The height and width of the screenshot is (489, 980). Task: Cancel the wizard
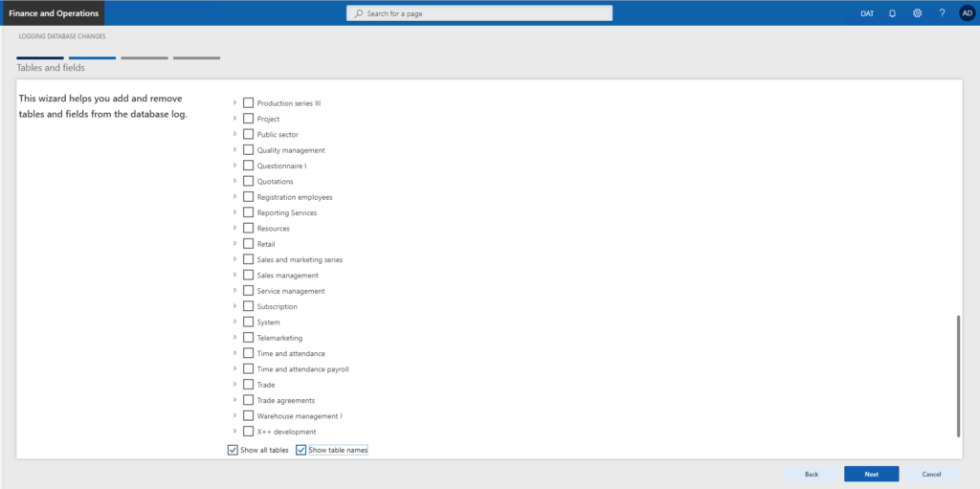click(x=931, y=474)
